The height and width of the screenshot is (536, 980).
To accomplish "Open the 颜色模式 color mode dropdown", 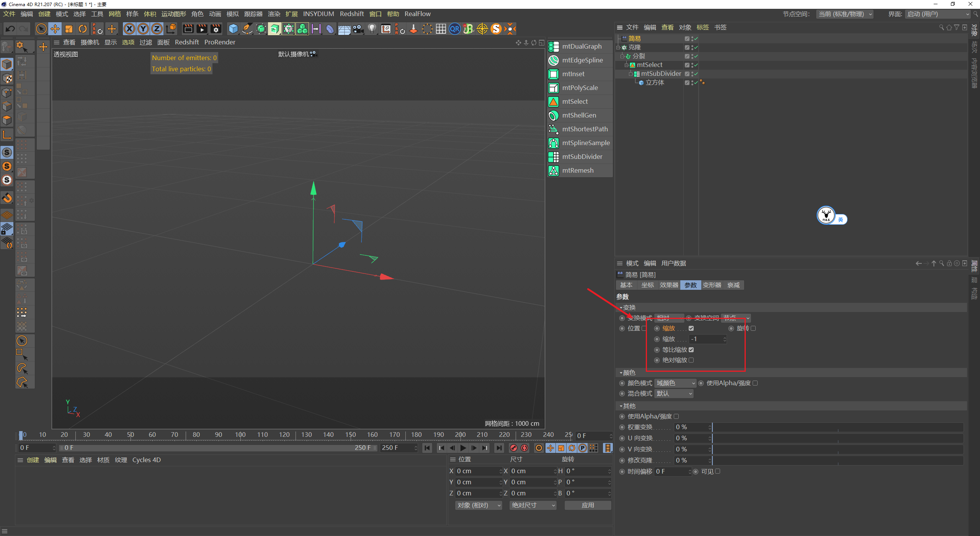I will coord(676,383).
